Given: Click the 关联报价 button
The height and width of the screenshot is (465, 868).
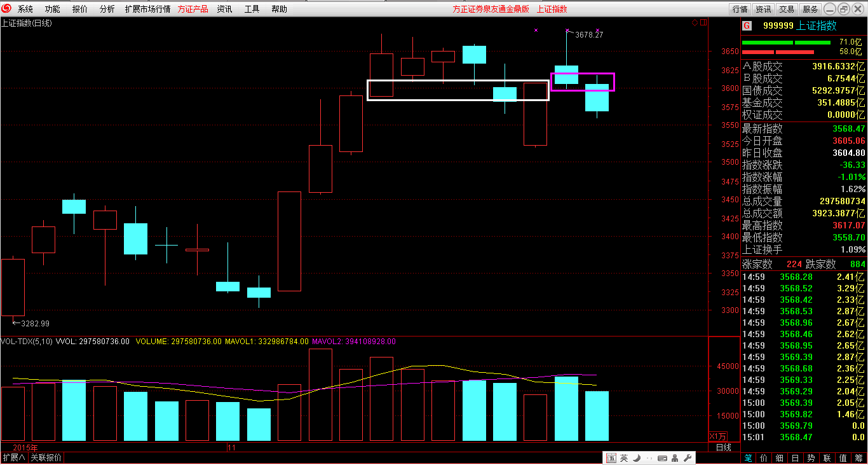Looking at the screenshot, I should click(x=46, y=458).
